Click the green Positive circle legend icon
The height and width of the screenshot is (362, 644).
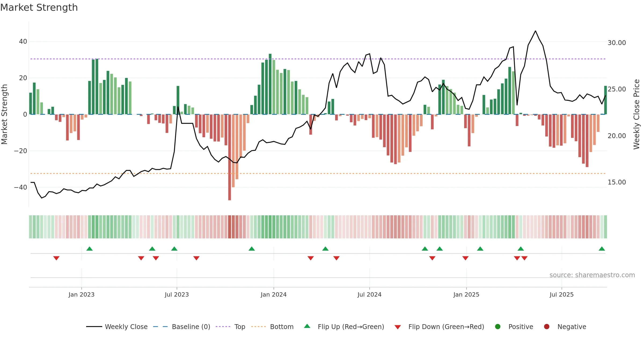[x=498, y=327]
